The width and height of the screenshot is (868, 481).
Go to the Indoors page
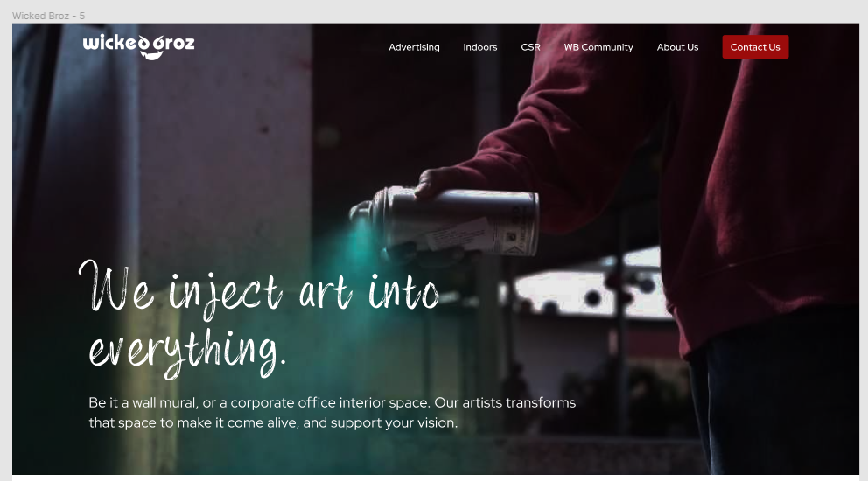(x=480, y=47)
